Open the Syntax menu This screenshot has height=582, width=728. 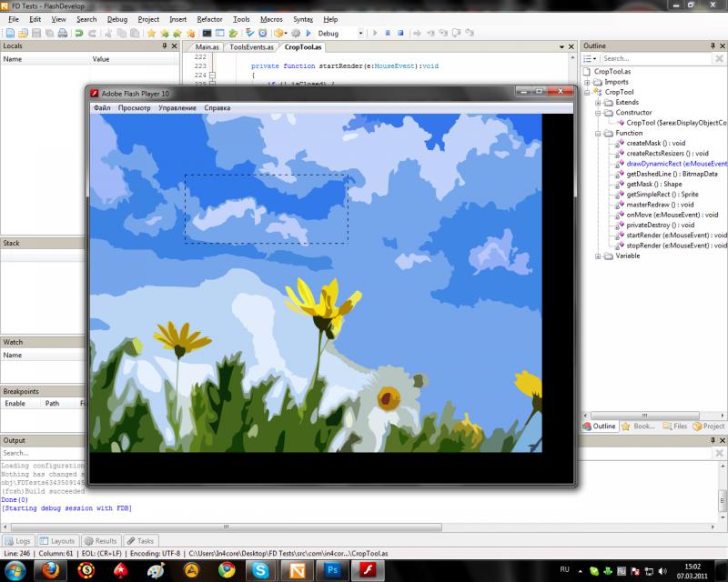coord(303,19)
